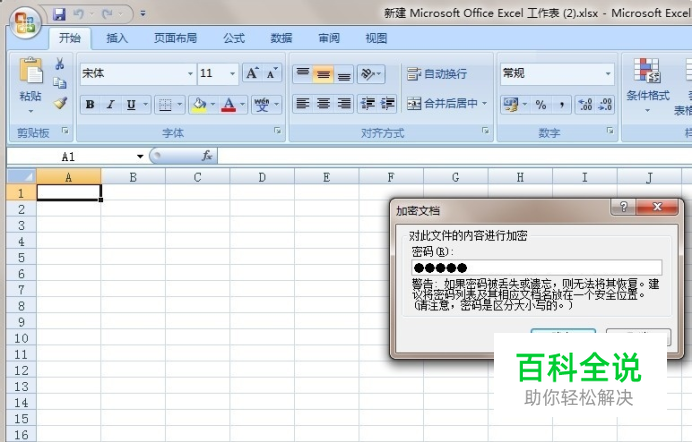Open the 公式 ribbon tab
Image resolution: width=692 pixels, height=442 pixels.
pos(234,38)
